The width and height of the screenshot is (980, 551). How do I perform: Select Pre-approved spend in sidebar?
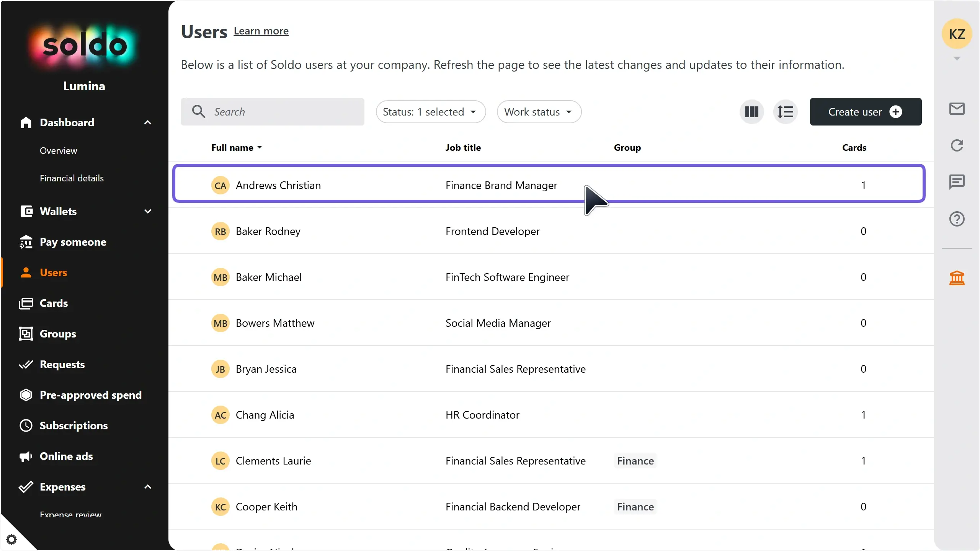click(91, 395)
